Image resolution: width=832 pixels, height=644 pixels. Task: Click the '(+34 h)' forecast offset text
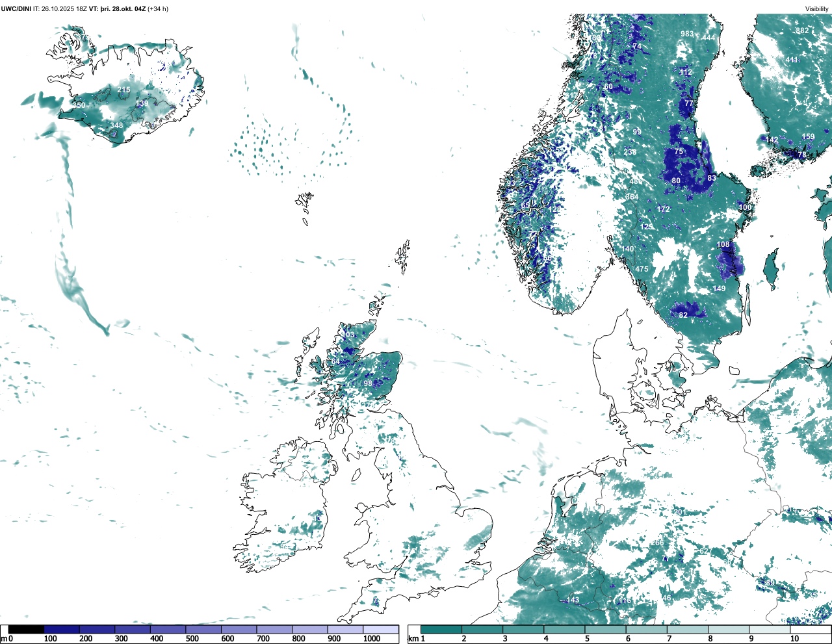coord(158,9)
